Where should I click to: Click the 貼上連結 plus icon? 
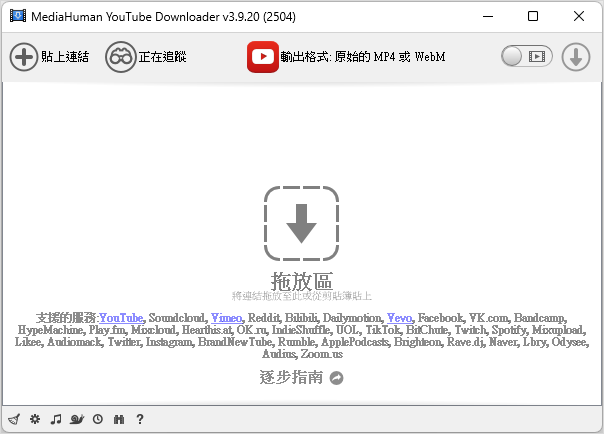click(23, 57)
